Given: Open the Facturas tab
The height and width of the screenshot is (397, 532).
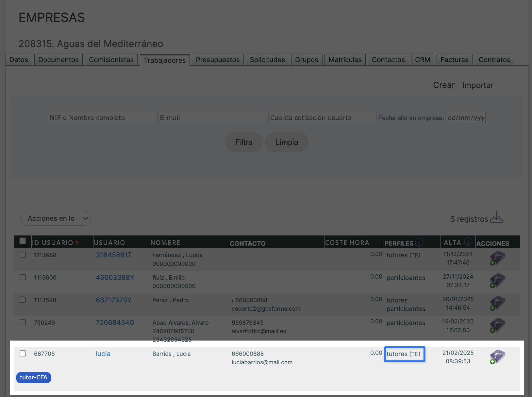Looking at the screenshot, I should (454, 60).
